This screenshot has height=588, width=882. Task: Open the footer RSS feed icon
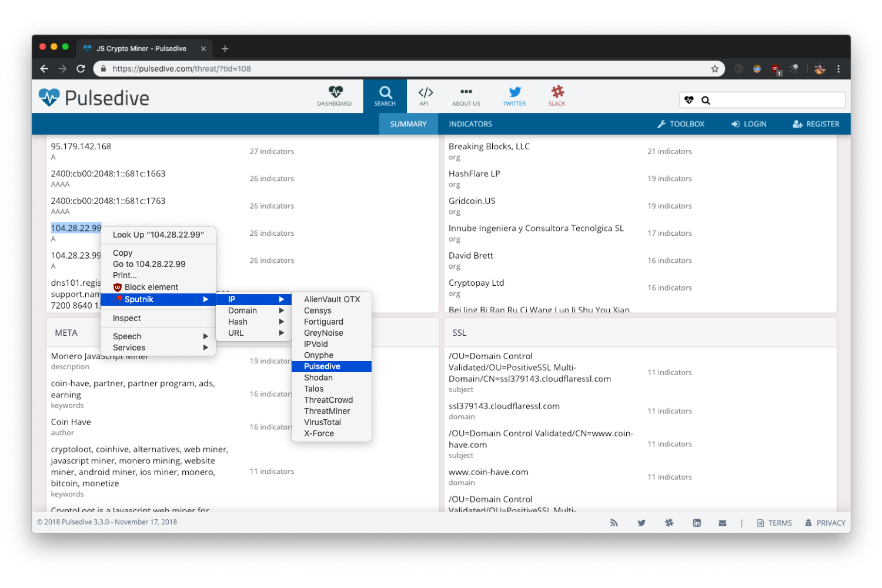pos(614,523)
